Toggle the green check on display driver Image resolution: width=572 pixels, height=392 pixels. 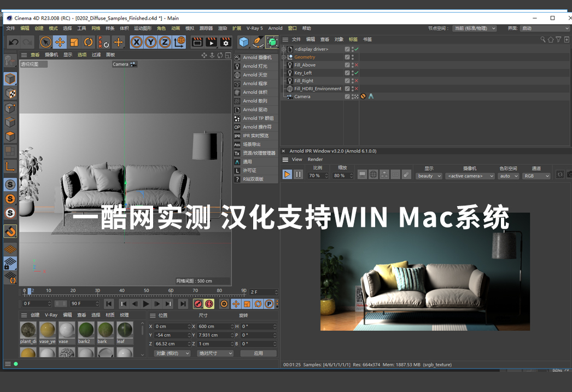coord(357,49)
